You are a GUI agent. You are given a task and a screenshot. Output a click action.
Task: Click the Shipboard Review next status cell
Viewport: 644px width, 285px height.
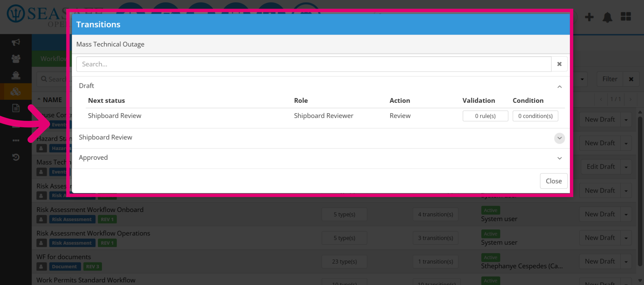click(114, 116)
